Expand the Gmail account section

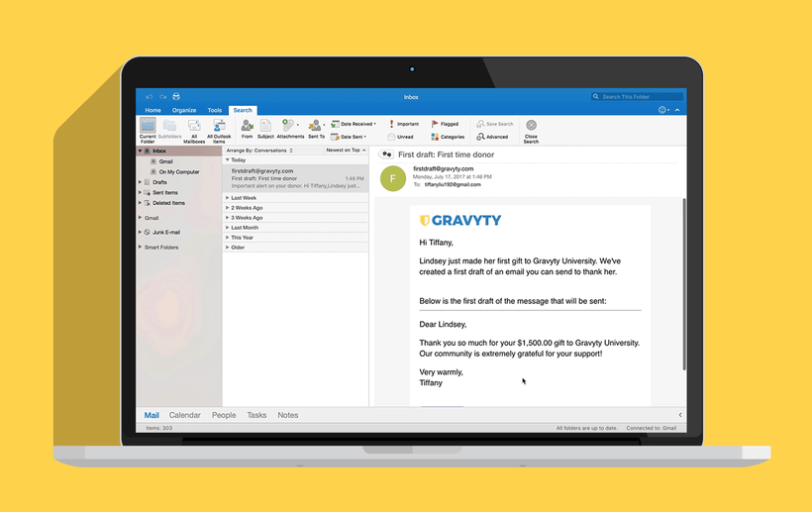coord(140,218)
